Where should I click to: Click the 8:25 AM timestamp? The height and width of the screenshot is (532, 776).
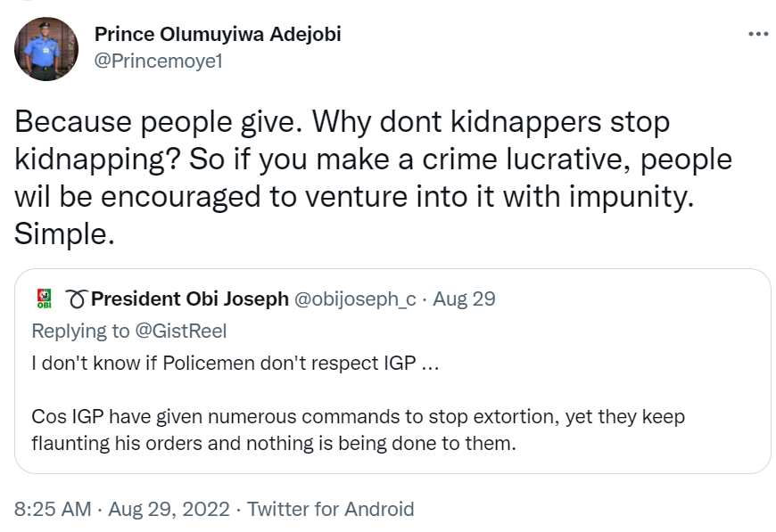(x=53, y=509)
